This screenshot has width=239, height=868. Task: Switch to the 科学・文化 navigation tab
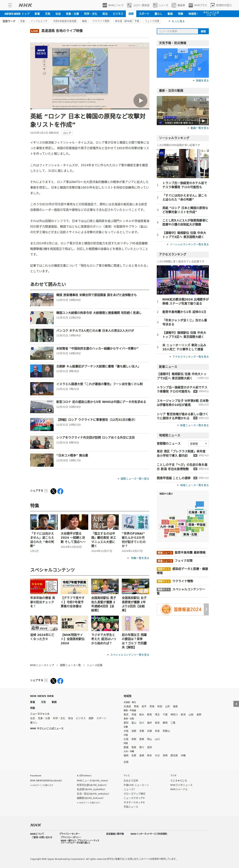pyautogui.click(x=91, y=14)
